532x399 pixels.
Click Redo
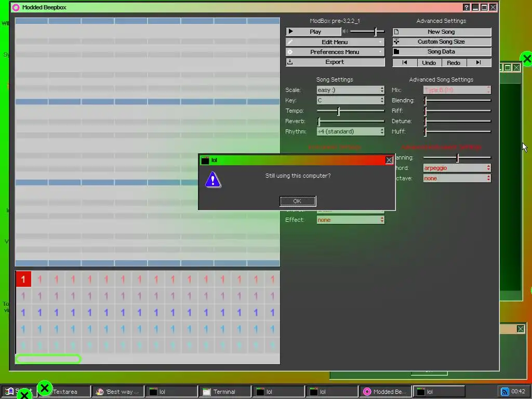[x=454, y=63]
